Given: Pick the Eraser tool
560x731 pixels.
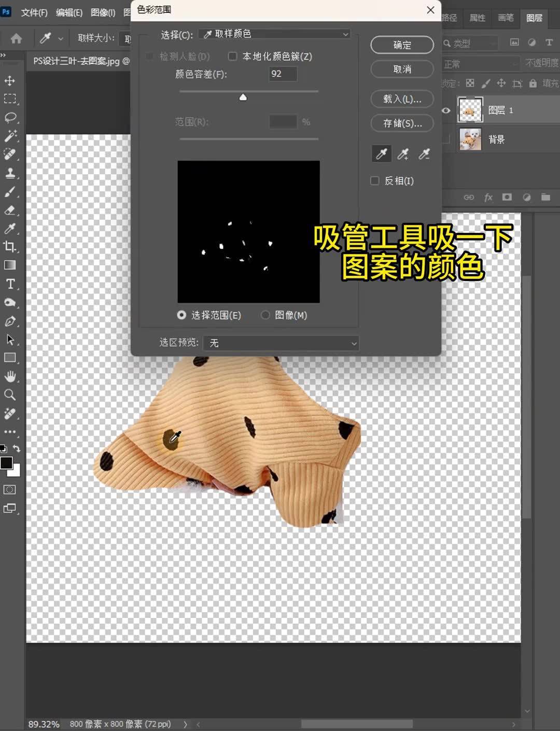Looking at the screenshot, I should [x=10, y=210].
